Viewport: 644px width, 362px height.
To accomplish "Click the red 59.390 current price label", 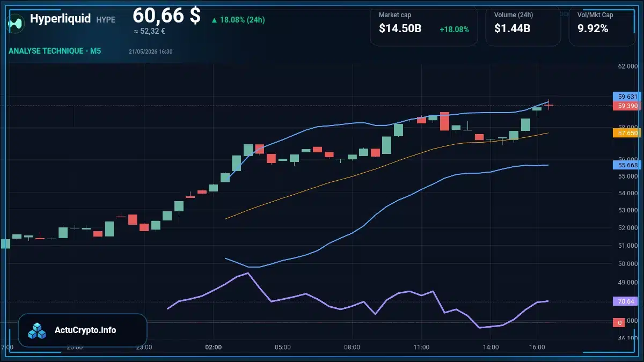I will pos(627,106).
